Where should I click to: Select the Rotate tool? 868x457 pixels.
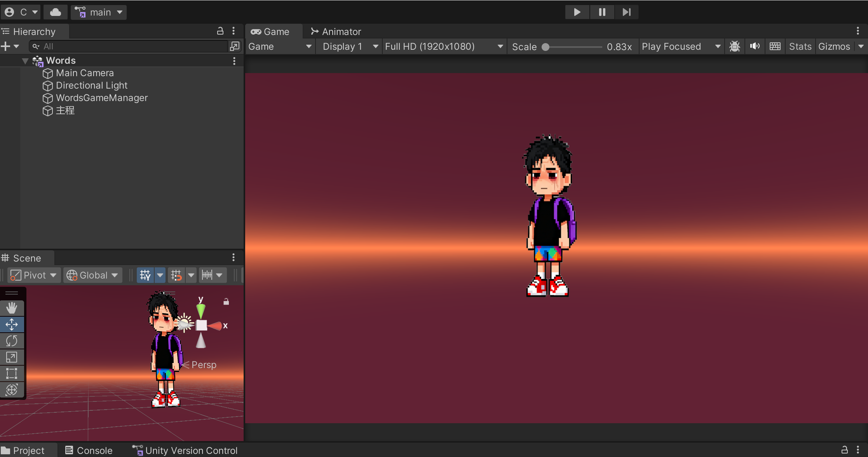point(12,341)
